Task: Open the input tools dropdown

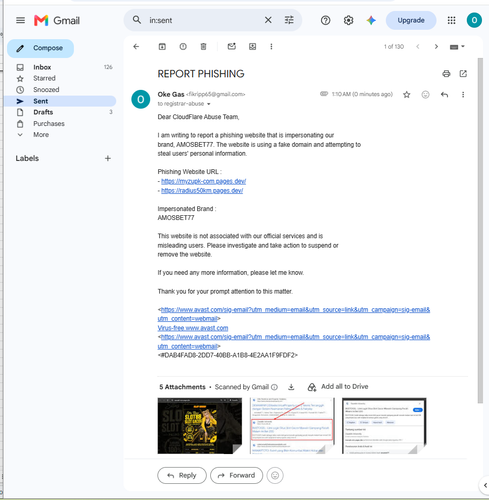Action: click(457, 47)
